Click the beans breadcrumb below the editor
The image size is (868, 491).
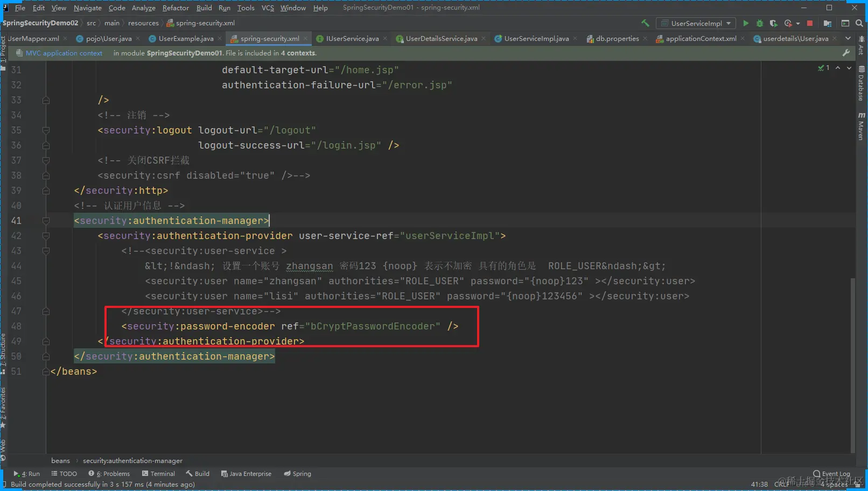(60, 461)
